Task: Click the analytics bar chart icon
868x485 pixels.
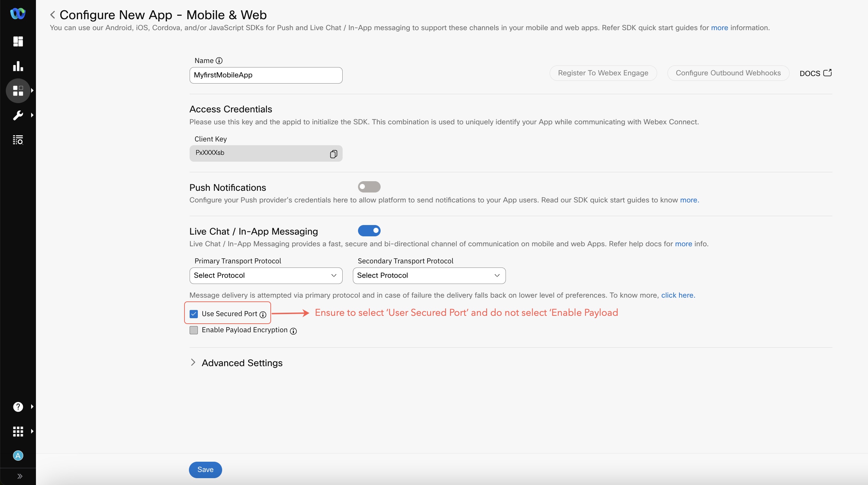Action: coord(17,66)
